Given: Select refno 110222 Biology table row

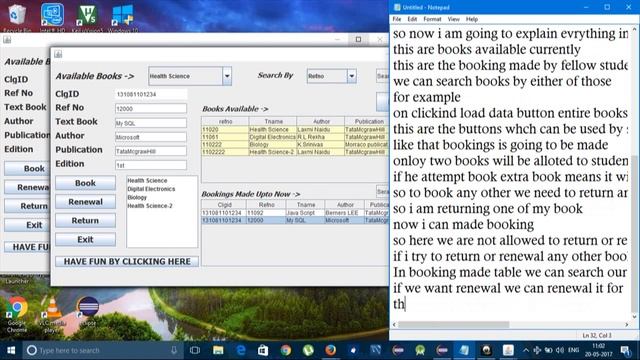Looking at the screenshot, I should [x=295, y=144].
